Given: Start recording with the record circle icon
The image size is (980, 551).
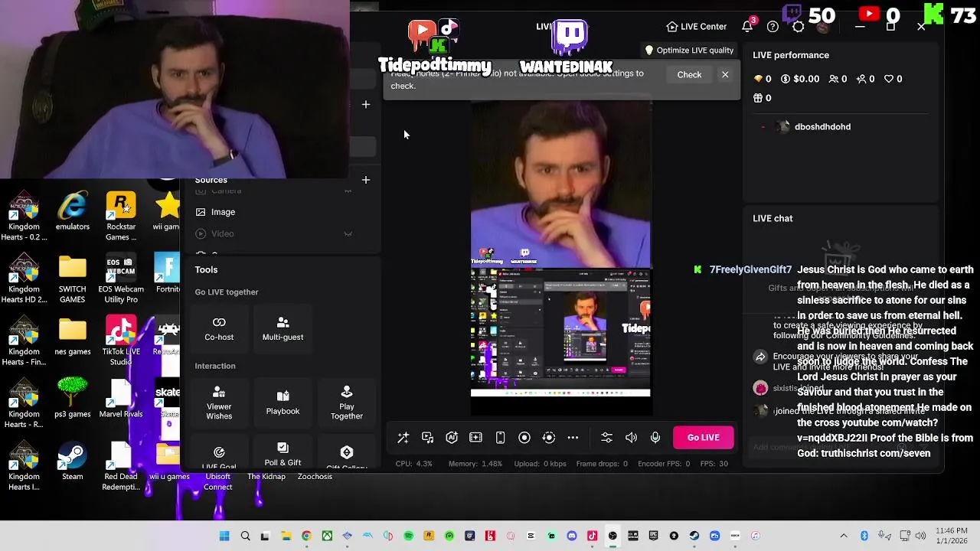Looking at the screenshot, I should 524,438.
